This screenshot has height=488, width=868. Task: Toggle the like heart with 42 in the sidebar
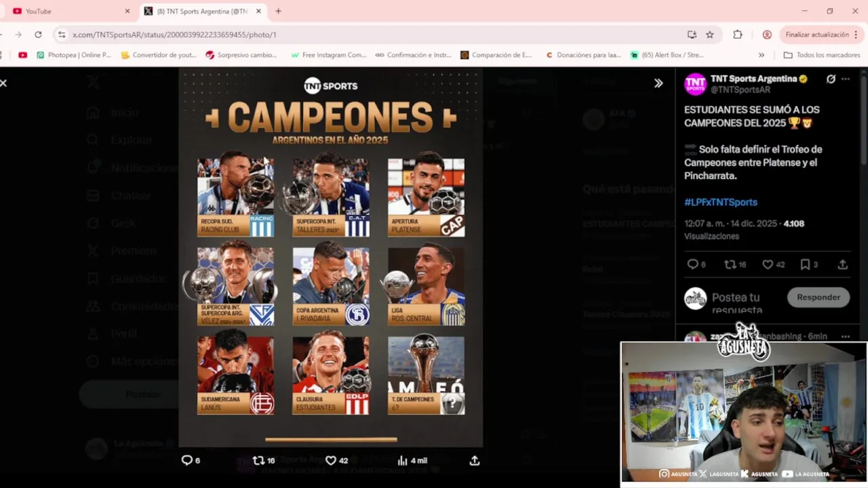click(x=768, y=264)
